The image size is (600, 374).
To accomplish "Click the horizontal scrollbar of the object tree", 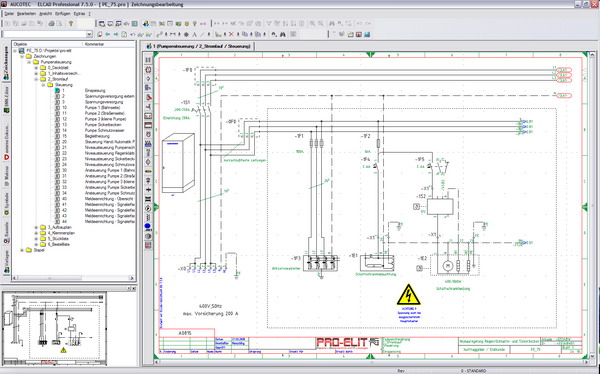I will click(73, 278).
